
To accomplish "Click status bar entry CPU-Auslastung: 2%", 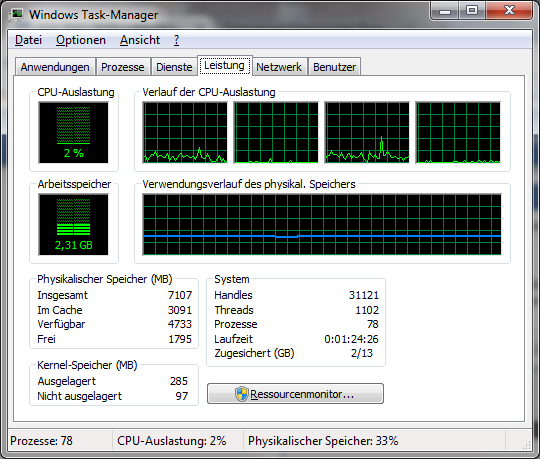I will click(172, 441).
